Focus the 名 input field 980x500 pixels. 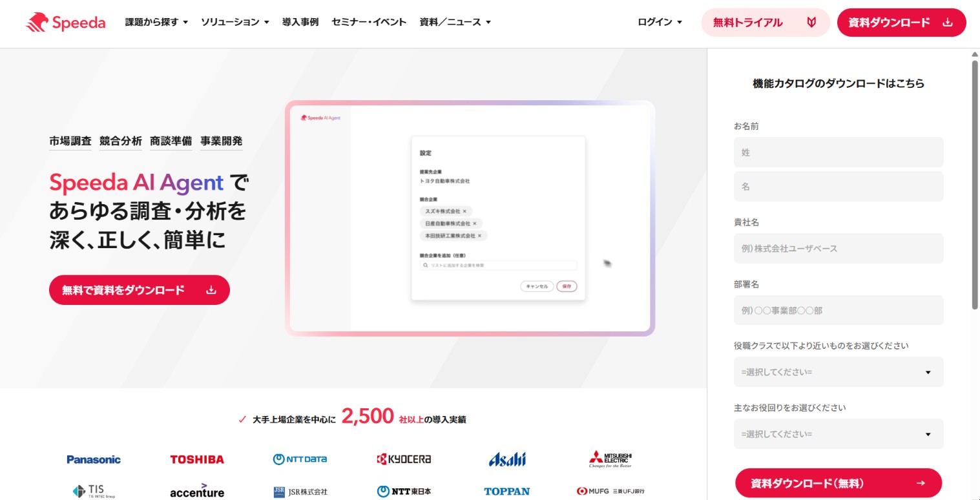(x=839, y=186)
